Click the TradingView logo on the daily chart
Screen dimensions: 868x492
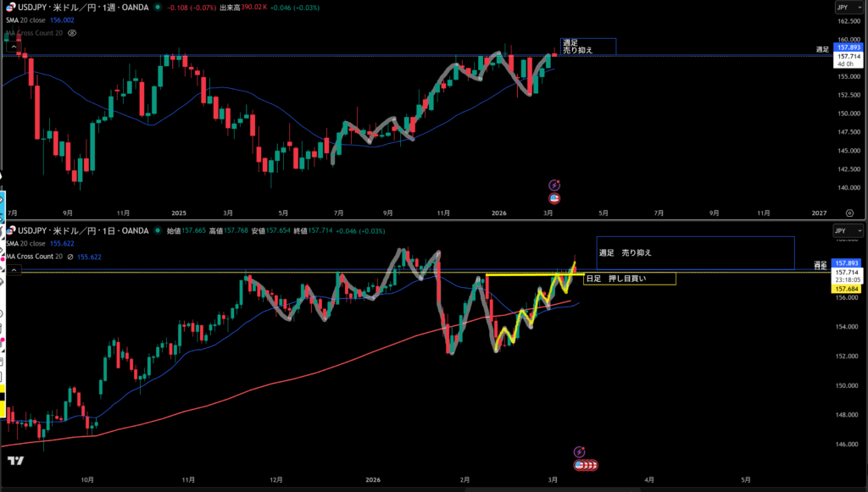tap(14, 460)
